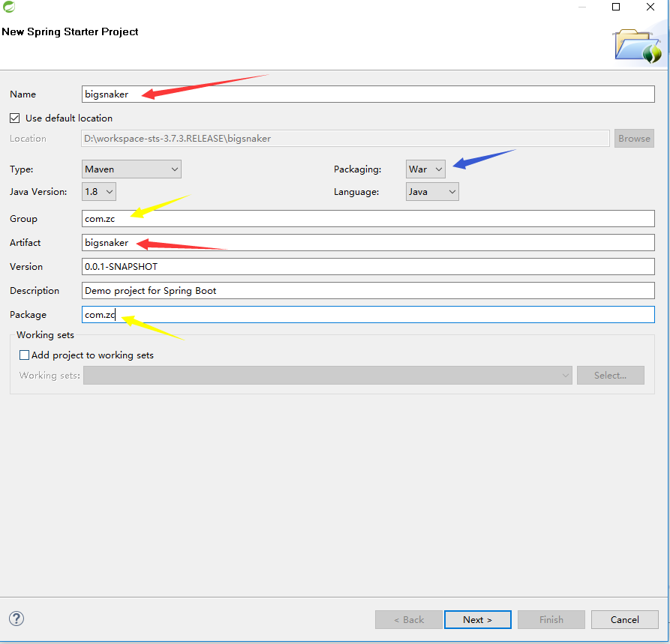Click the Spring project folder wizard icon
The image size is (670, 644).
(638, 46)
